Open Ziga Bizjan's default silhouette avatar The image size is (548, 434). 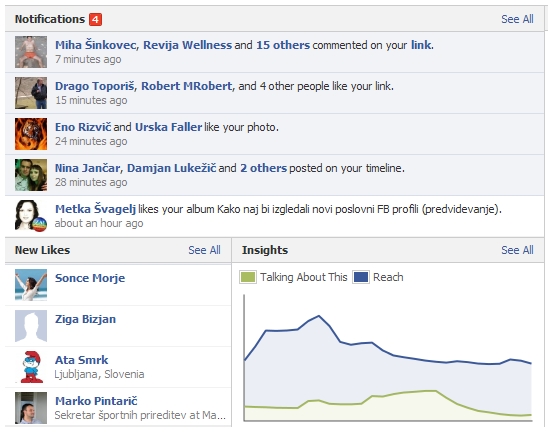(31, 326)
